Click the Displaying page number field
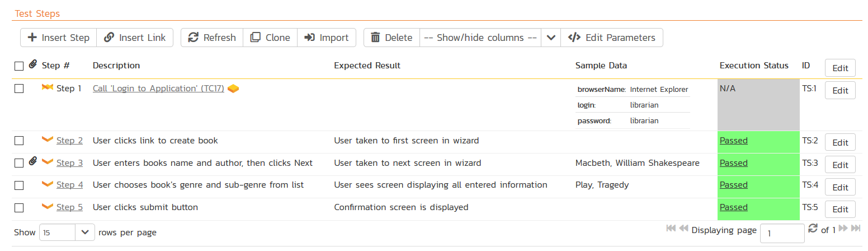Viewport: 868px width, 251px height. pyautogui.click(x=782, y=233)
